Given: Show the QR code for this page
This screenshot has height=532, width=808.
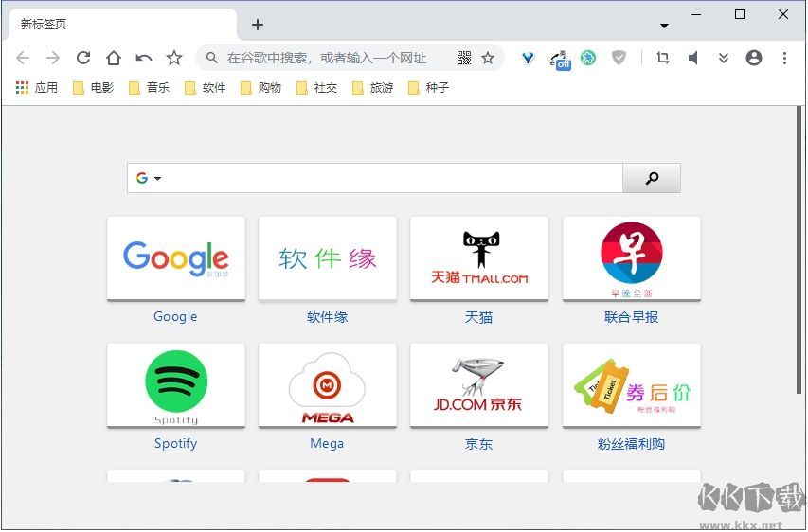Looking at the screenshot, I should coord(464,58).
